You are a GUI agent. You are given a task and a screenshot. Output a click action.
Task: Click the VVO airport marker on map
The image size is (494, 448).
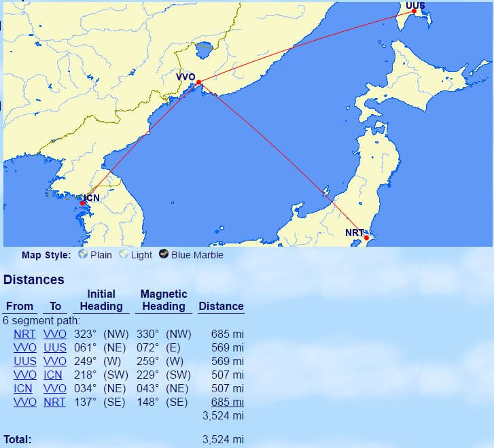click(198, 83)
